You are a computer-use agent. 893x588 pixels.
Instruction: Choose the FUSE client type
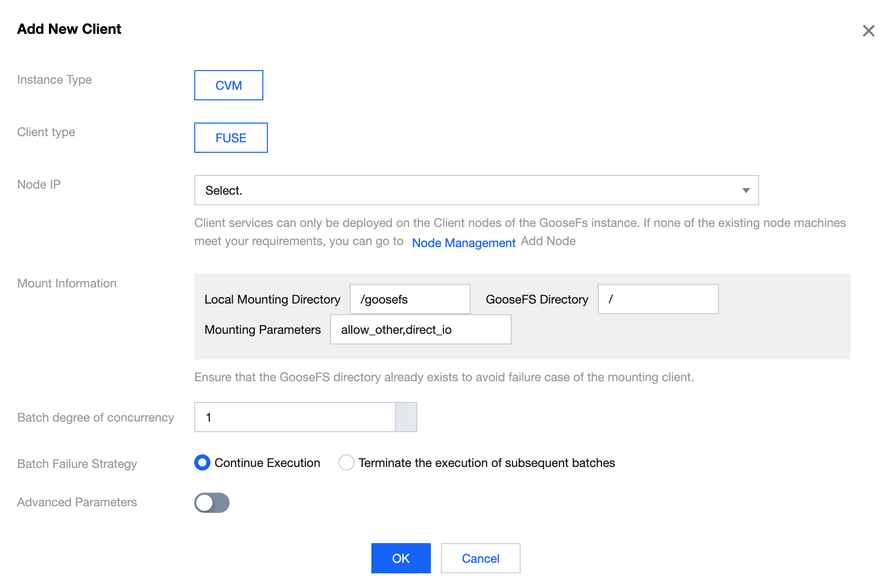[231, 138]
